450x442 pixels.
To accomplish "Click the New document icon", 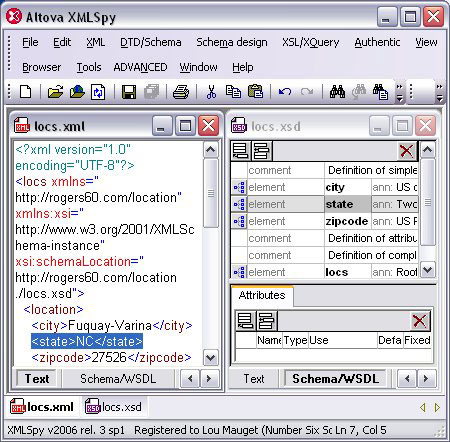I will tap(25, 92).
